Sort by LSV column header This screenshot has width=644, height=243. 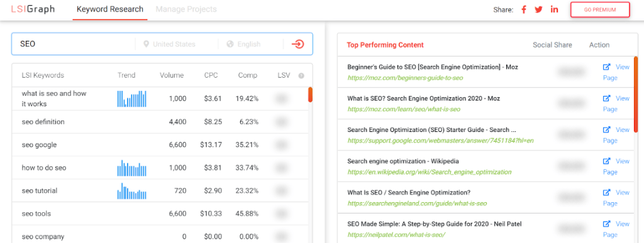(284, 75)
